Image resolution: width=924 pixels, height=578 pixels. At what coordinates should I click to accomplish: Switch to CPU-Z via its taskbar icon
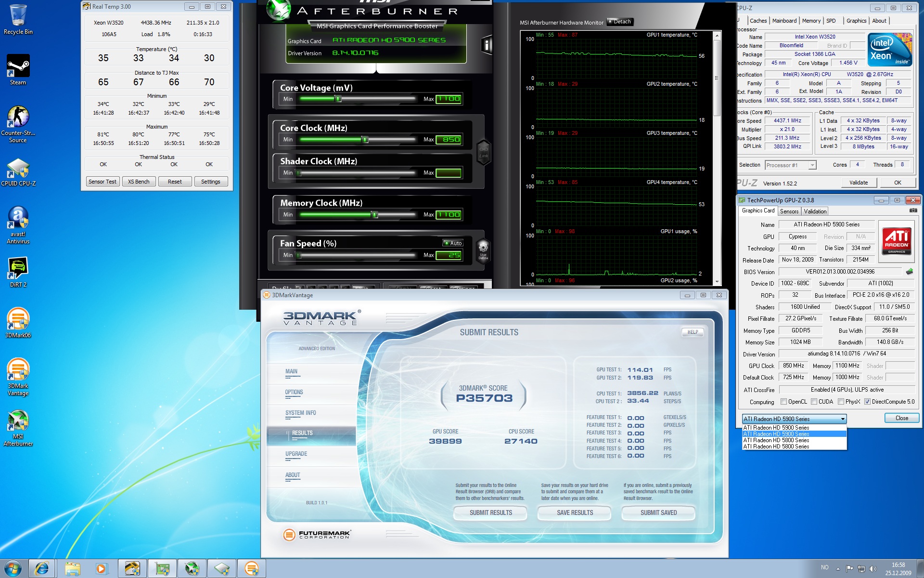point(222,569)
